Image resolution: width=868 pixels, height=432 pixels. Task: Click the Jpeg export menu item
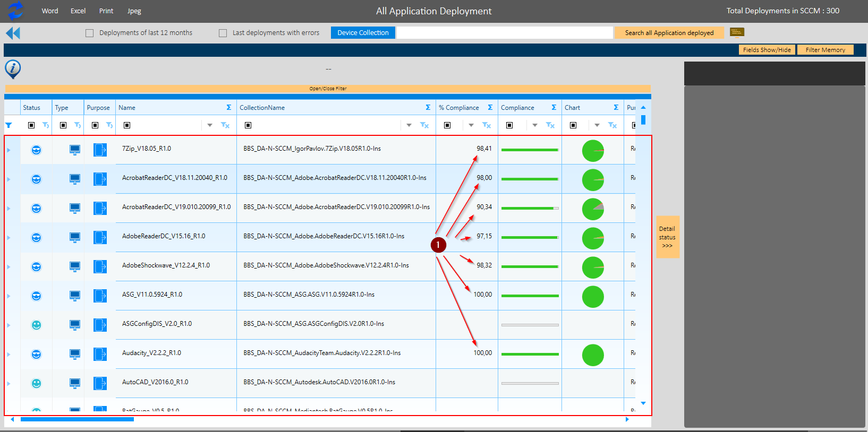pyautogui.click(x=134, y=11)
